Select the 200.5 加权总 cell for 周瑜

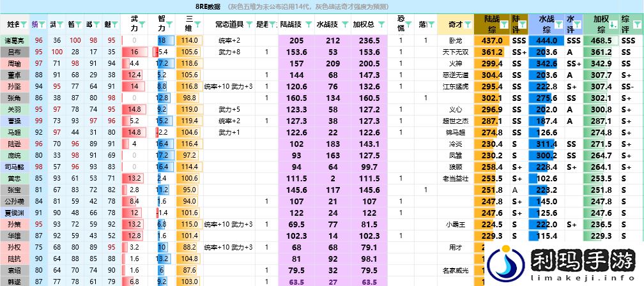click(x=370, y=64)
